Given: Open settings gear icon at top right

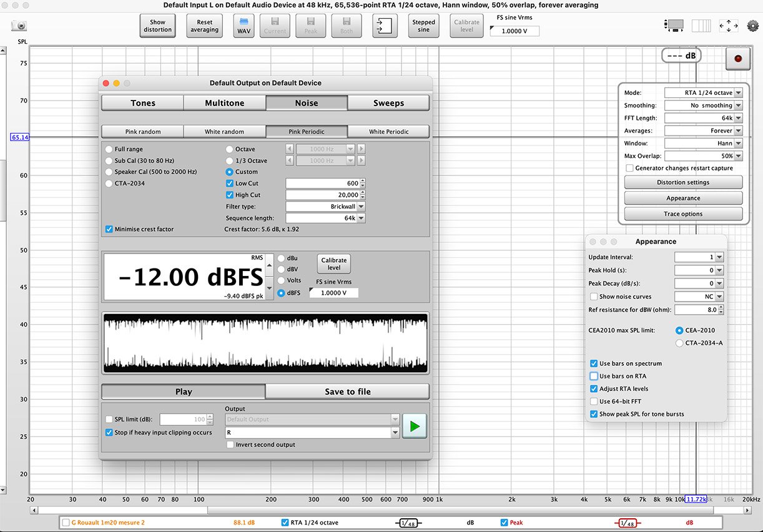Looking at the screenshot, I should [752, 26].
